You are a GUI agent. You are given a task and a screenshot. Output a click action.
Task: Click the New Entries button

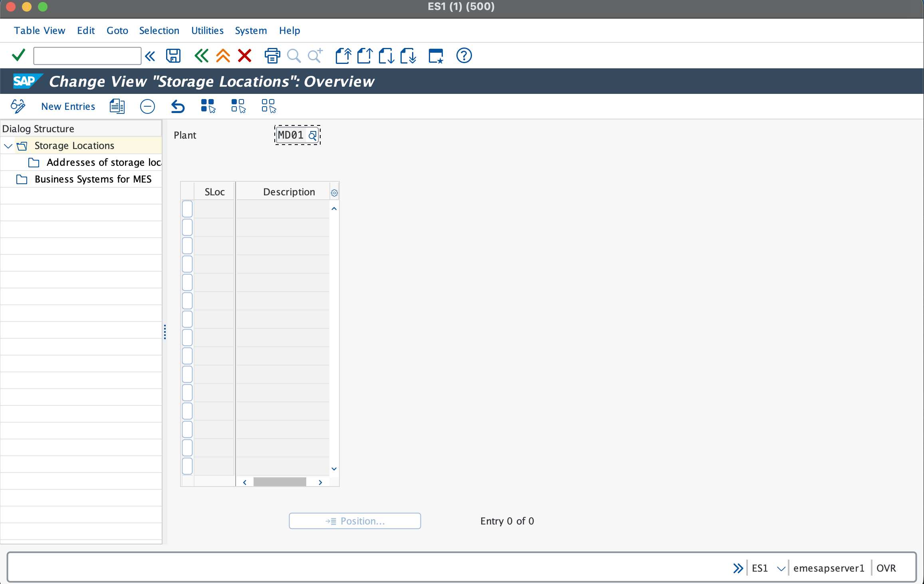point(68,106)
